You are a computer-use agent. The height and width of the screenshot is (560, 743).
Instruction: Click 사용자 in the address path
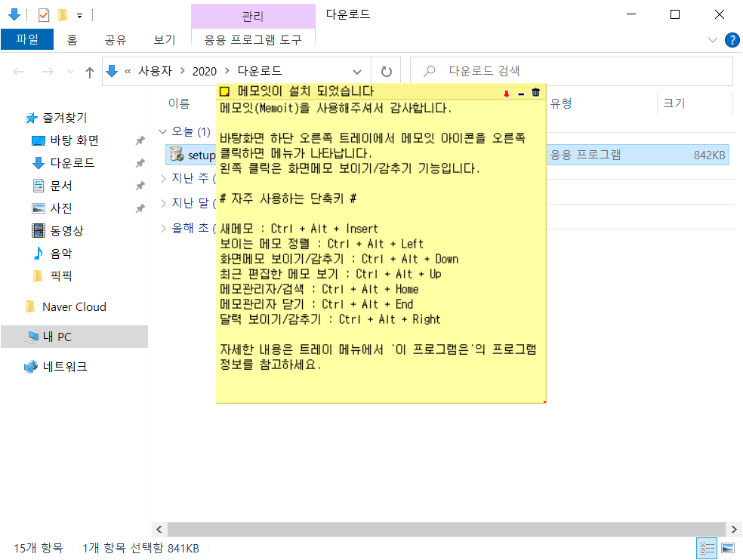click(x=155, y=71)
